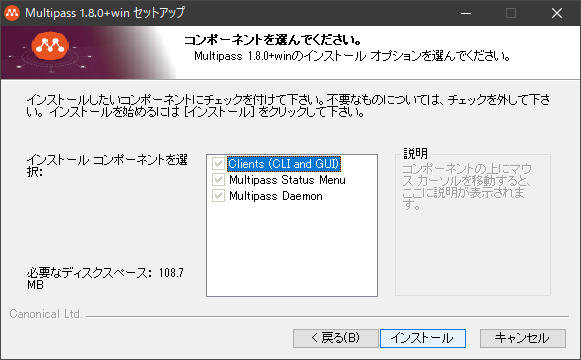Select the Multipass Status Menu row text
Viewport: 581px width, 360px height.
(x=287, y=180)
